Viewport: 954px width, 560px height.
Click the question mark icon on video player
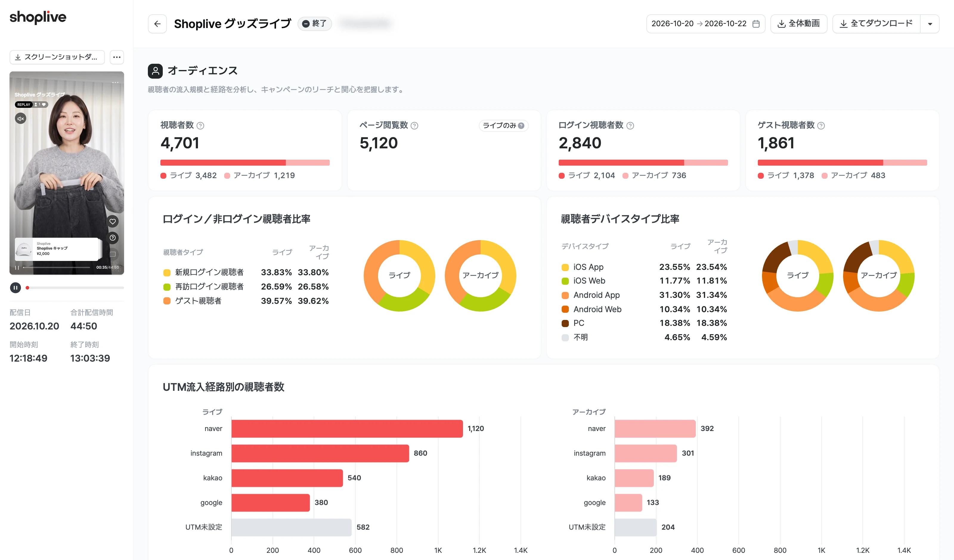(112, 238)
